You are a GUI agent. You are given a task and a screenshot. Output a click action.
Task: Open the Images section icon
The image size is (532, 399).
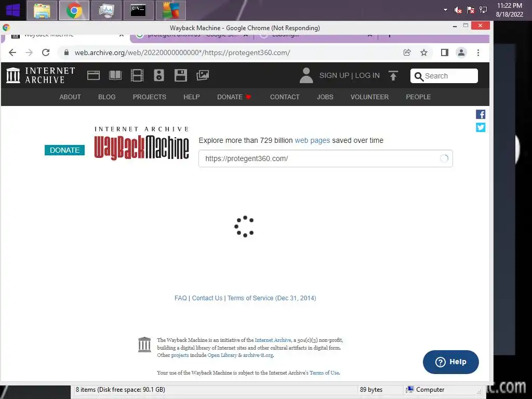click(203, 75)
